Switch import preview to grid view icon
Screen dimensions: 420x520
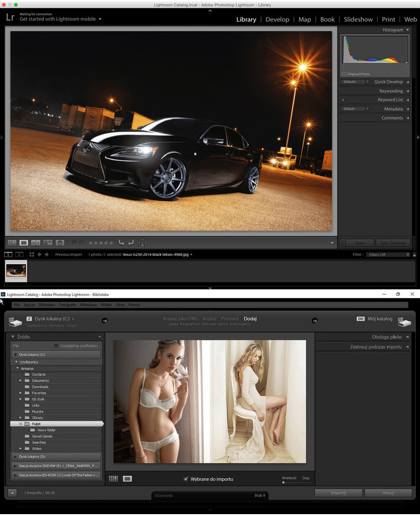tap(113, 479)
